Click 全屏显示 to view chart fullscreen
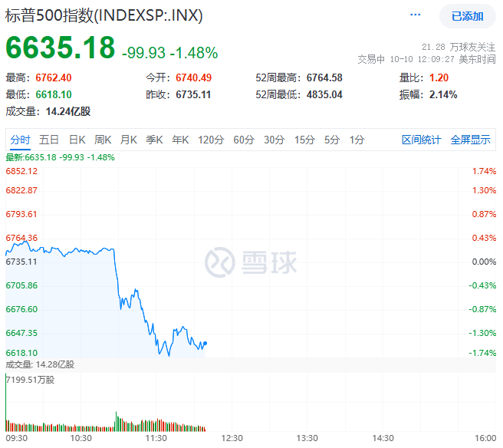503x448 pixels. click(470, 140)
